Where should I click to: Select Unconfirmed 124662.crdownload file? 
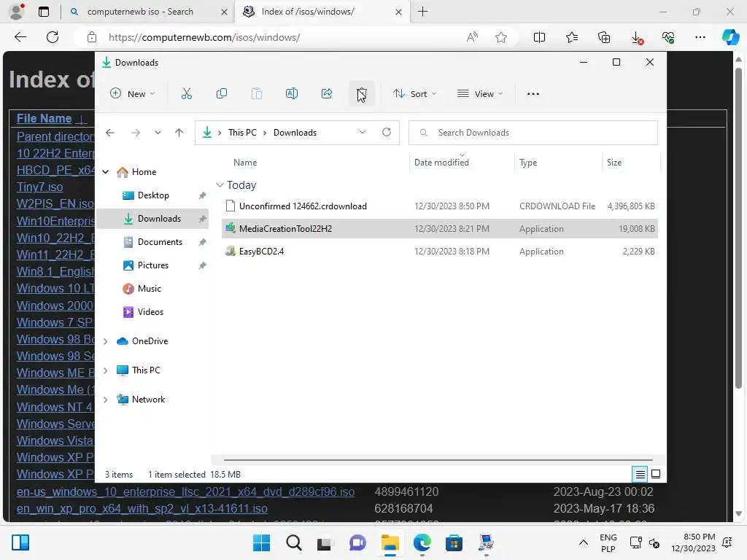[440, 206]
